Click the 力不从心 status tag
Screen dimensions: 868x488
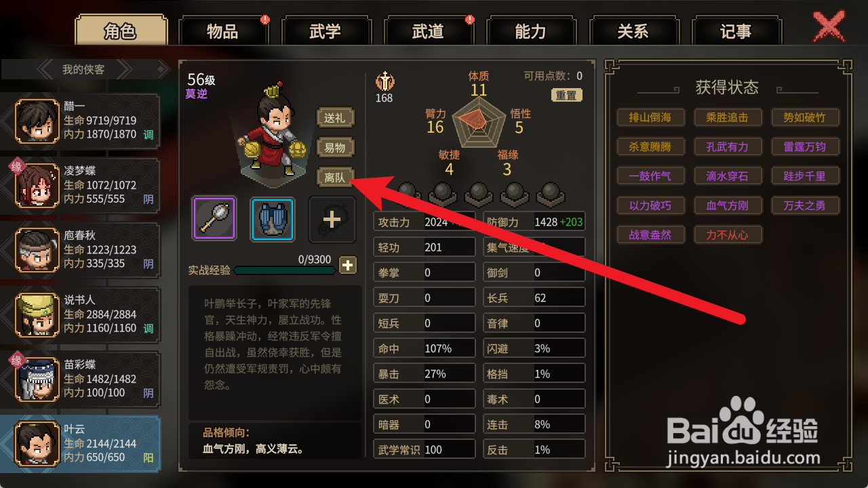(x=727, y=235)
